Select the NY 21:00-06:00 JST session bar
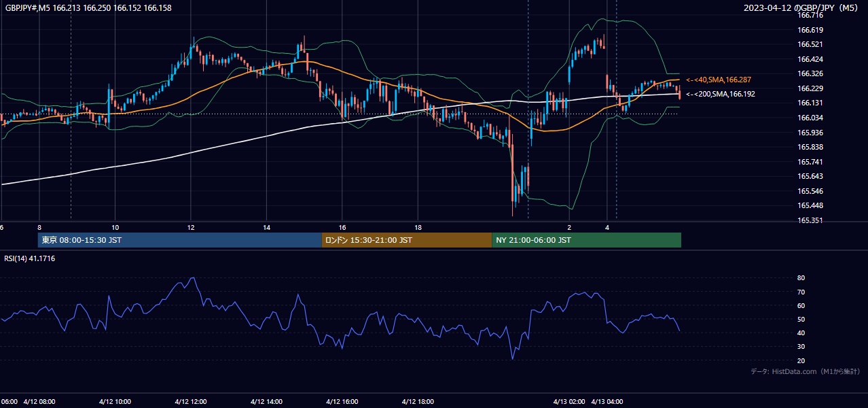Image resolution: width=868 pixels, height=408 pixels. coord(586,240)
